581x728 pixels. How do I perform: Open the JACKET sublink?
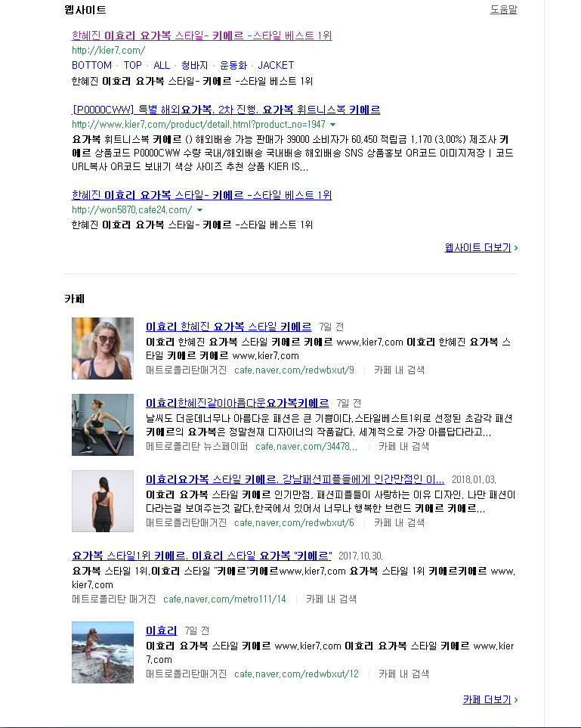(x=276, y=65)
